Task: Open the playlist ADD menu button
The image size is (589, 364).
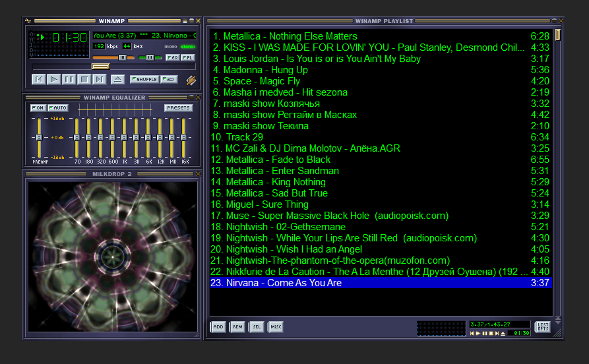Action: pos(218,327)
